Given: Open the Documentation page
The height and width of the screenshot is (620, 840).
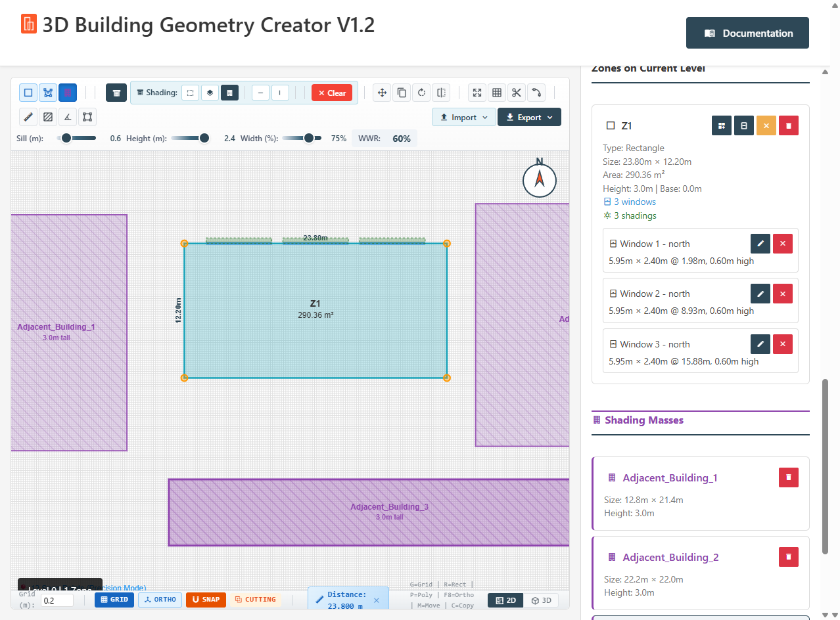Looking at the screenshot, I should coord(747,33).
